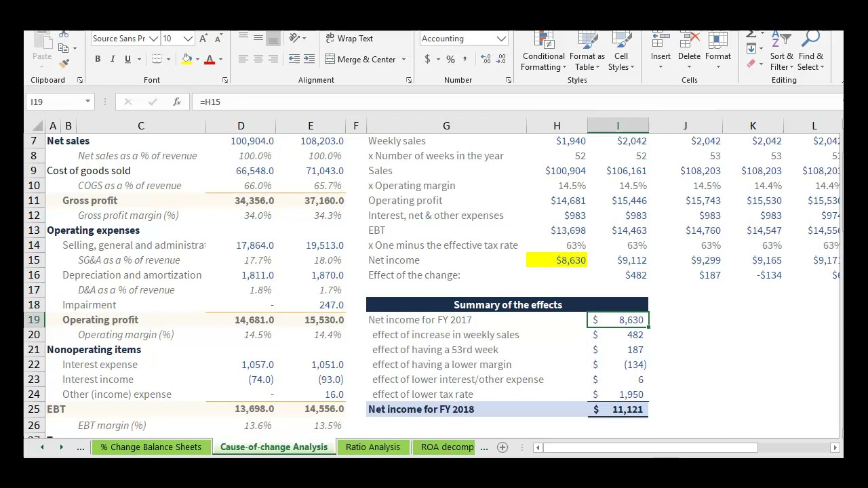Viewport: 868px width, 488px height.
Task: Select column D header
Action: [241, 126]
